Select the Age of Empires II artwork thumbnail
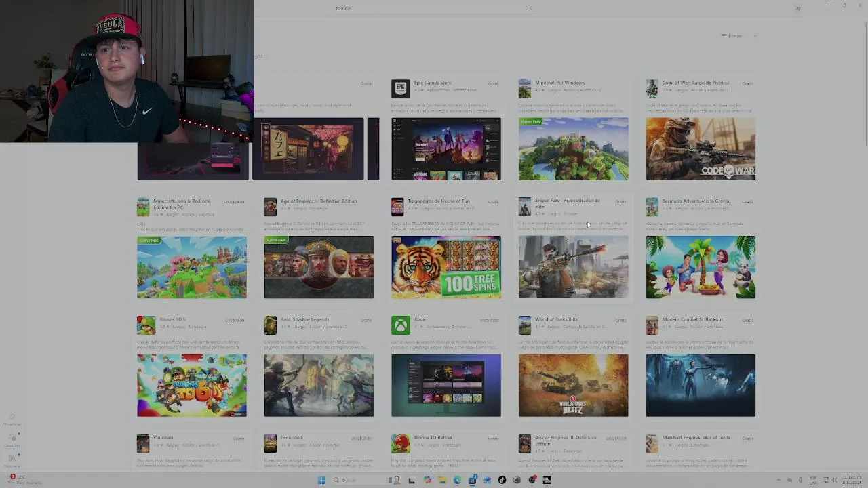The image size is (868, 488). tap(319, 267)
